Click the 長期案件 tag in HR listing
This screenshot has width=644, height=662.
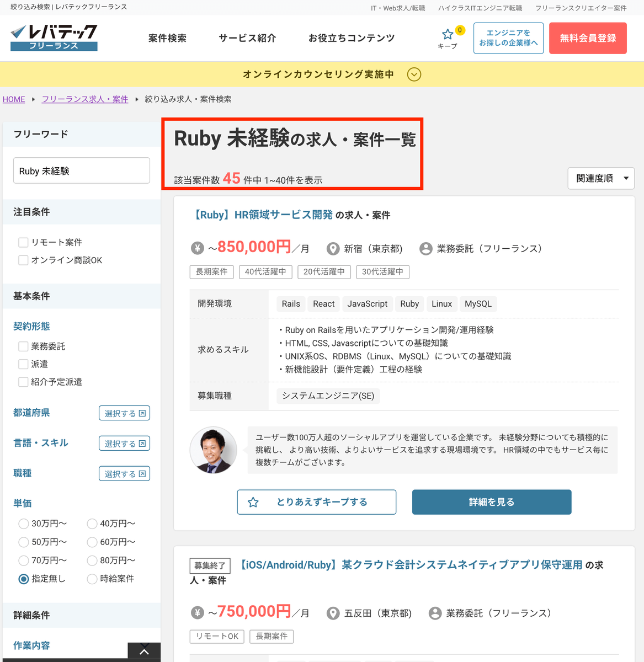[212, 271]
